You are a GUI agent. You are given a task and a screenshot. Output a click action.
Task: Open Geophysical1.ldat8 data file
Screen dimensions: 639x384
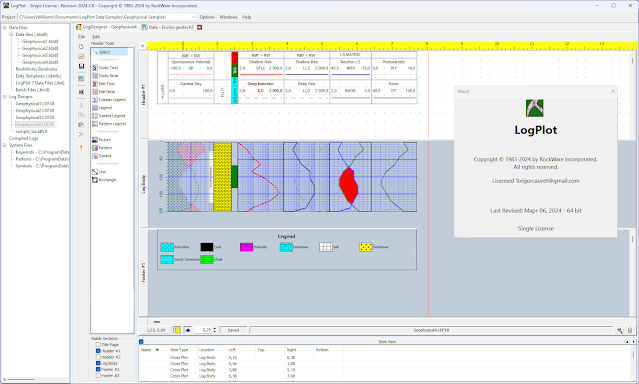click(40, 42)
